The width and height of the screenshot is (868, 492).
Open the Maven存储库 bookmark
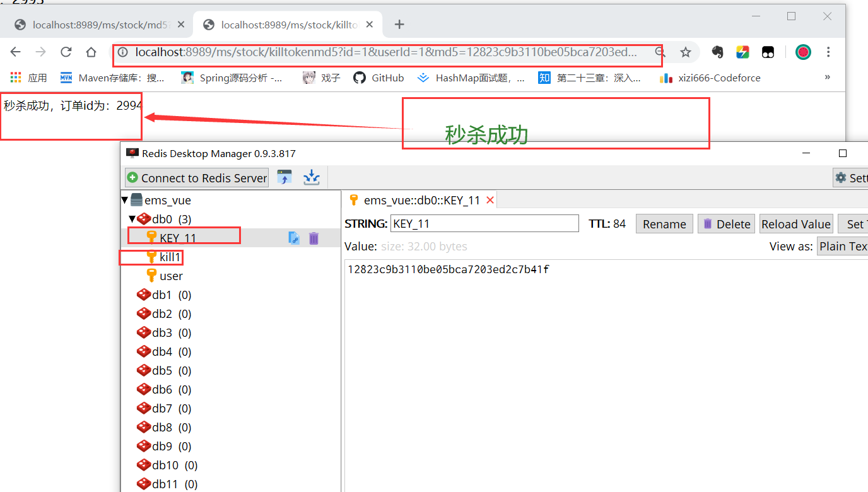click(x=112, y=78)
